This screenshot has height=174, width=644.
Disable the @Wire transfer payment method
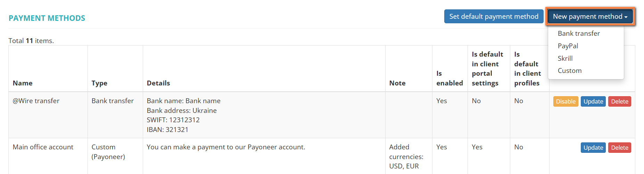(565, 101)
